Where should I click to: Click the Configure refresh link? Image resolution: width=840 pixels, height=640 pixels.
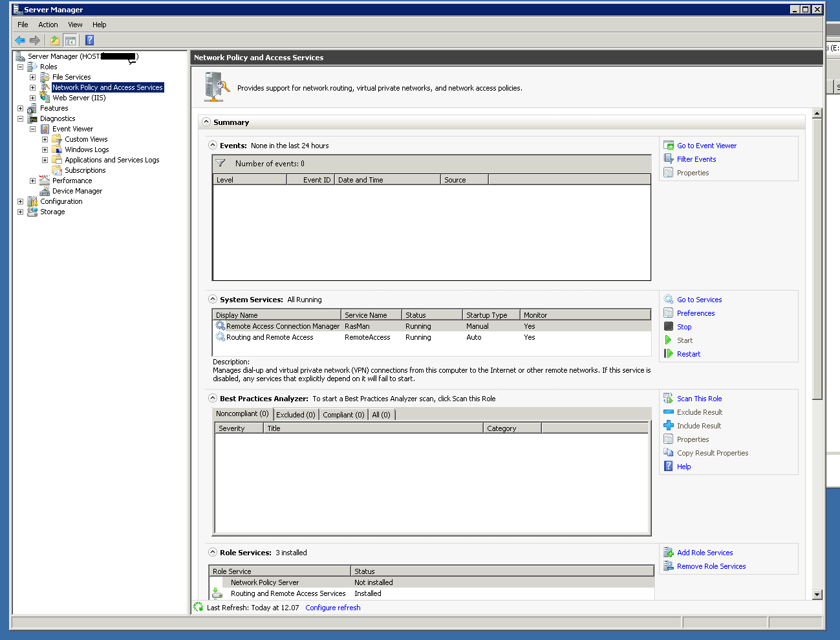point(333,608)
